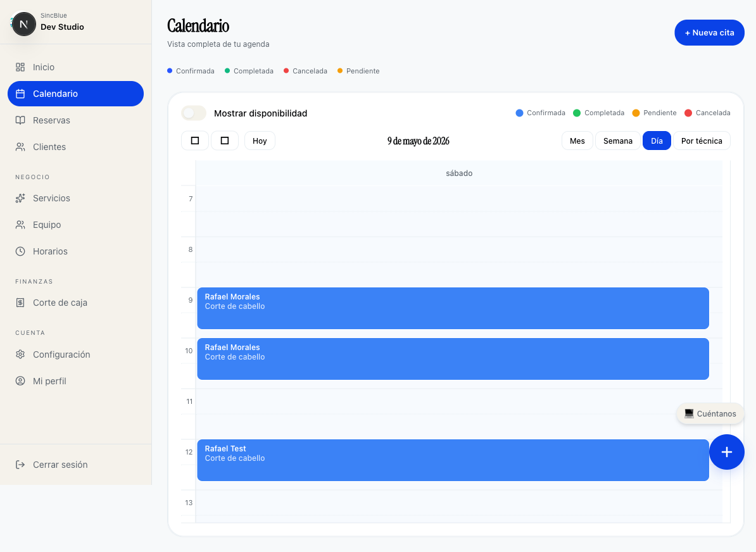The height and width of the screenshot is (552, 756).
Task: Click the hour label 7 in the time gutter
Action: point(191,199)
